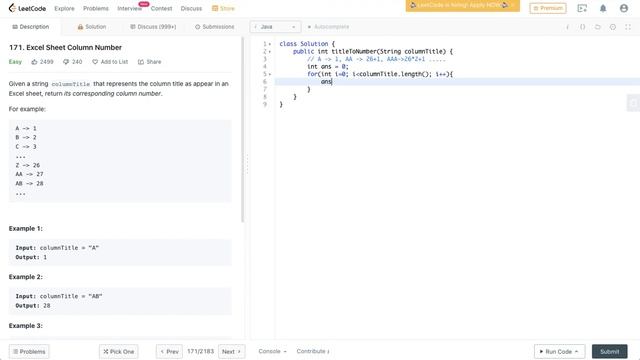
Task: Open the Discuss (999+) tab
Action: 153,27
